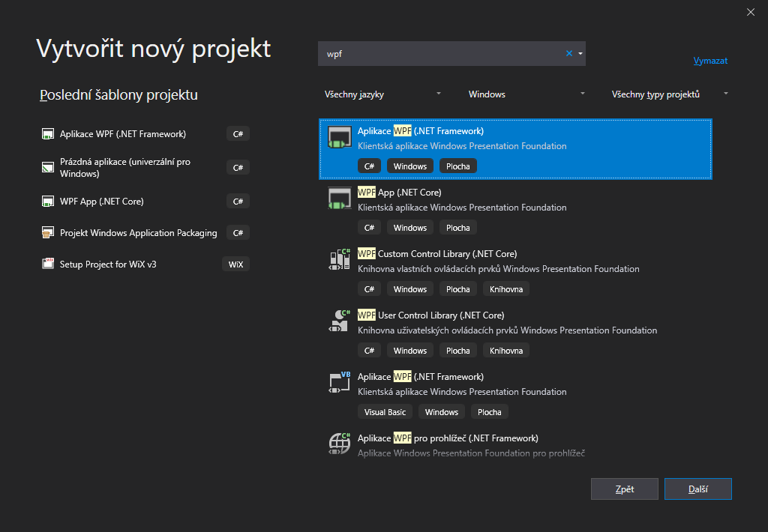Click the globe icon for Aplikace WPF pro prohlížeč
768x532 pixels.
pos(338,444)
